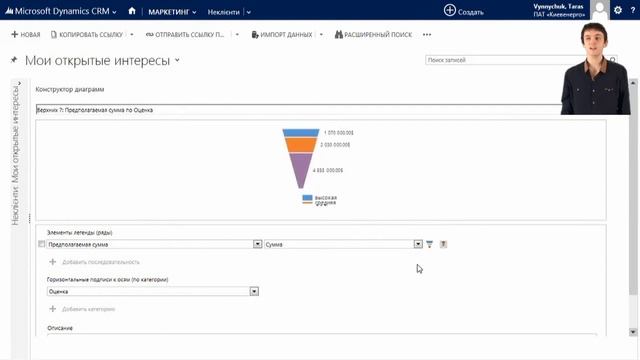
Task: Toggle the checkbox beside Предполагаемая сумма
Action: tap(42, 244)
